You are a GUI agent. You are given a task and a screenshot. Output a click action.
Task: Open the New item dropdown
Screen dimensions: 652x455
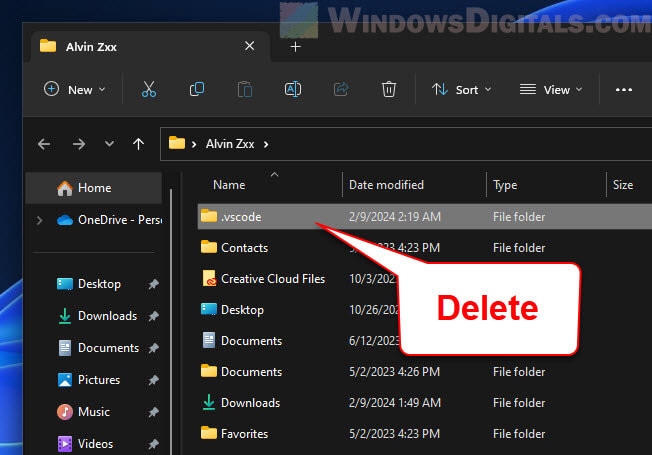[x=75, y=89]
